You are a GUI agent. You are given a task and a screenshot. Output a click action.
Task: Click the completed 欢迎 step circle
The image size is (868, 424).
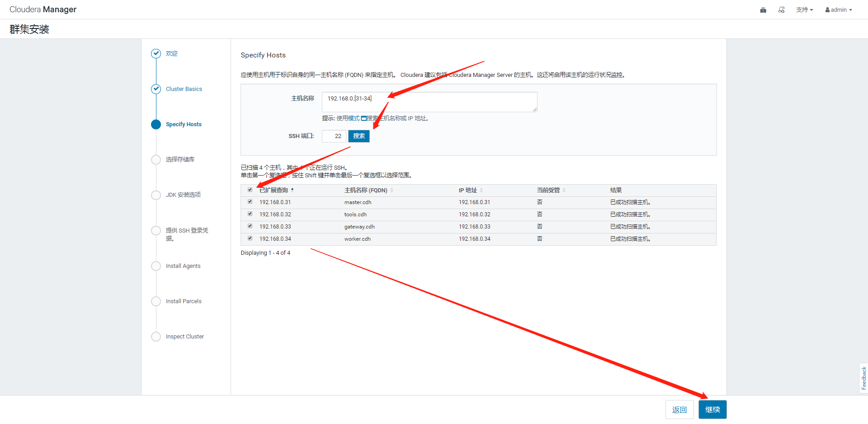coord(156,53)
